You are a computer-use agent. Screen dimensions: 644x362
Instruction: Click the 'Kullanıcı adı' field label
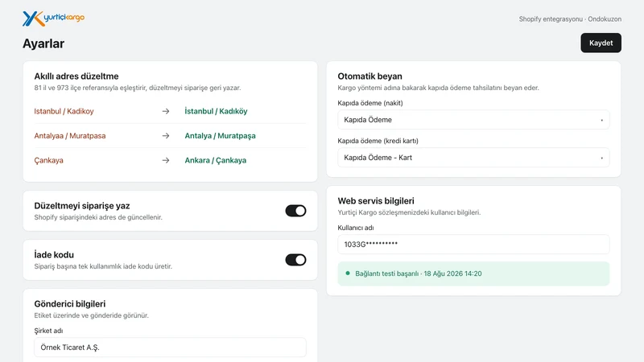click(x=356, y=228)
